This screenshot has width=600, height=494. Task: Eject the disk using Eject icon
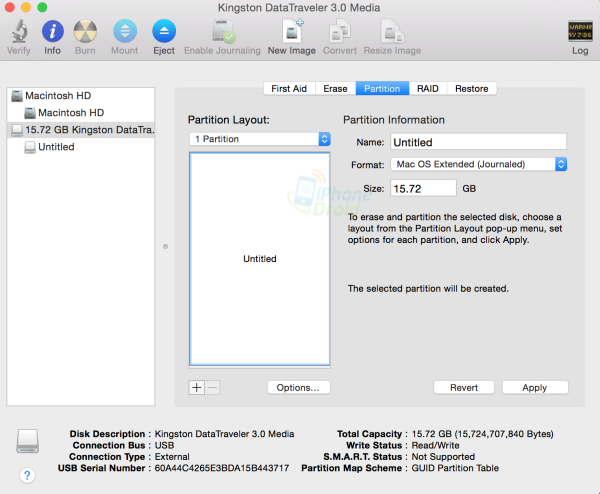pos(164,31)
